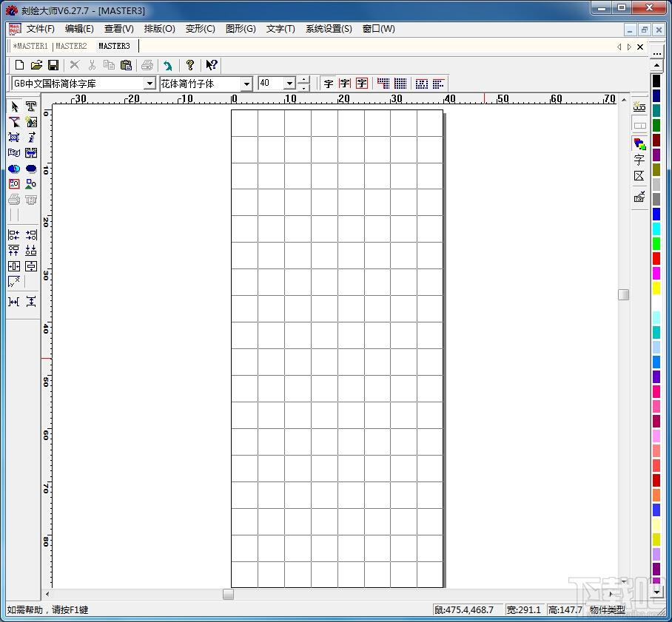Click the crossed box 区 icon in right panel
This screenshot has width=672, height=622.
(639, 176)
